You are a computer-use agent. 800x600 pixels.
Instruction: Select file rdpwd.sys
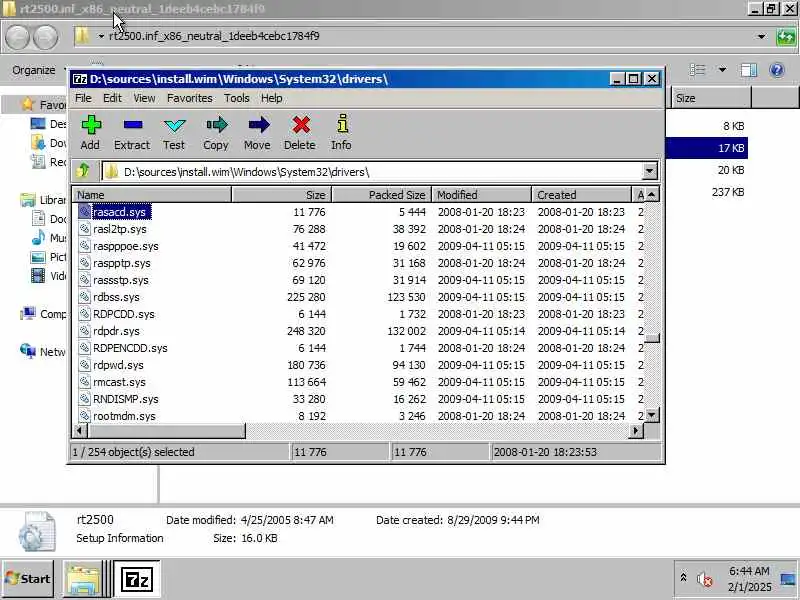pos(118,365)
